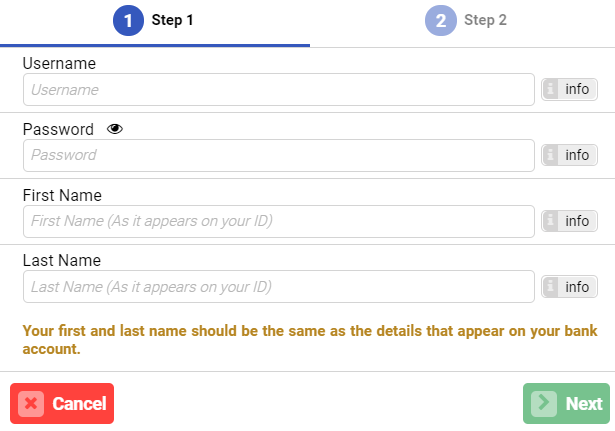Click the info icon beside First Name
The height and width of the screenshot is (431, 615).
tap(550, 221)
